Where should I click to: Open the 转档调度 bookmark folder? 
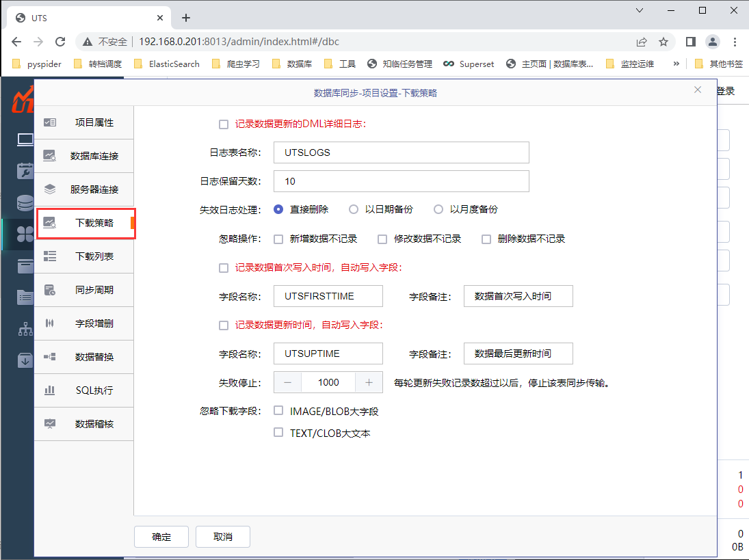[x=97, y=64]
